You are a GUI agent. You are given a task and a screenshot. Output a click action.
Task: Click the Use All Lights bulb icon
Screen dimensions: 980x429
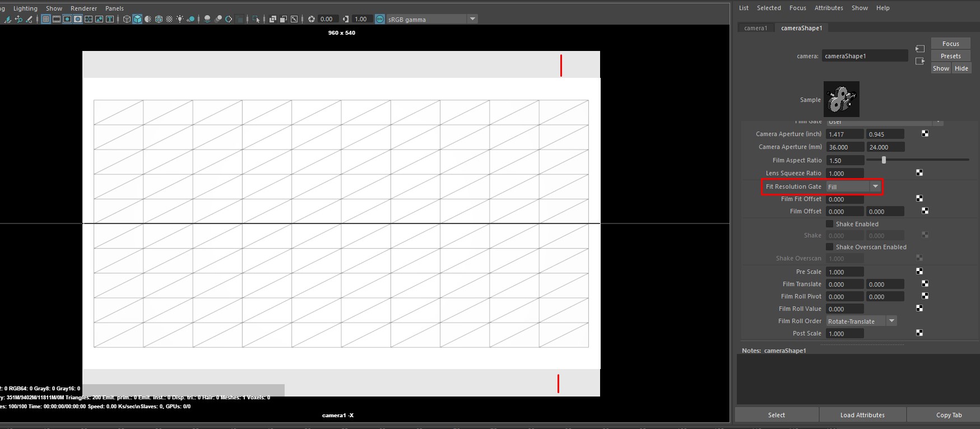pyautogui.click(x=180, y=19)
